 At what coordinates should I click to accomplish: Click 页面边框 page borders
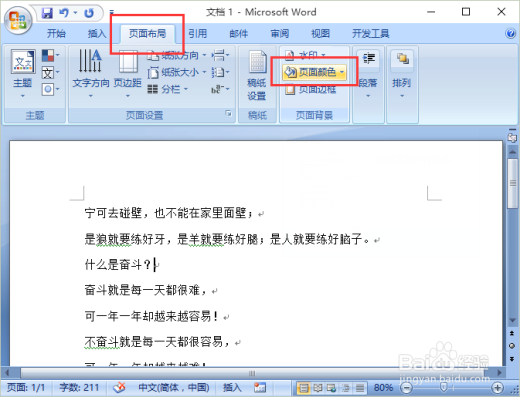point(311,89)
